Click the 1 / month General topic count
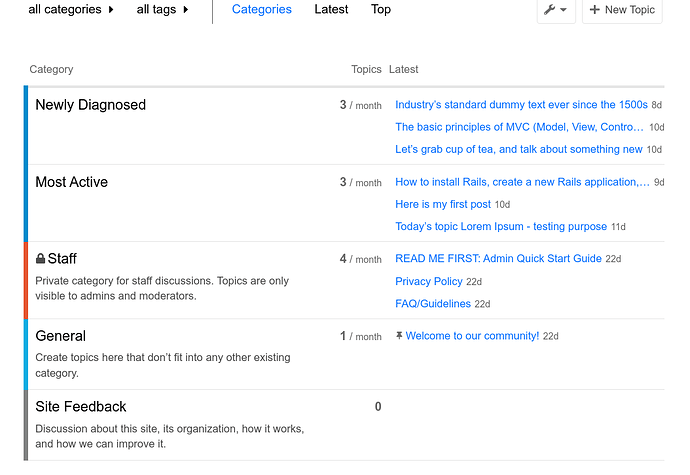The image size is (690, 475). tap(360, 336)
